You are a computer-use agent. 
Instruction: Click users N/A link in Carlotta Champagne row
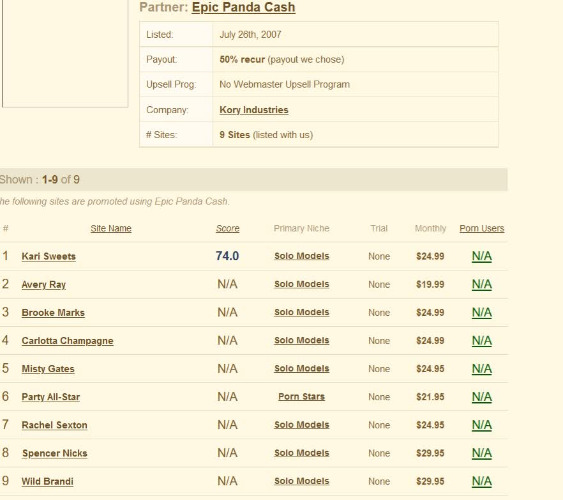coord(482,341)
